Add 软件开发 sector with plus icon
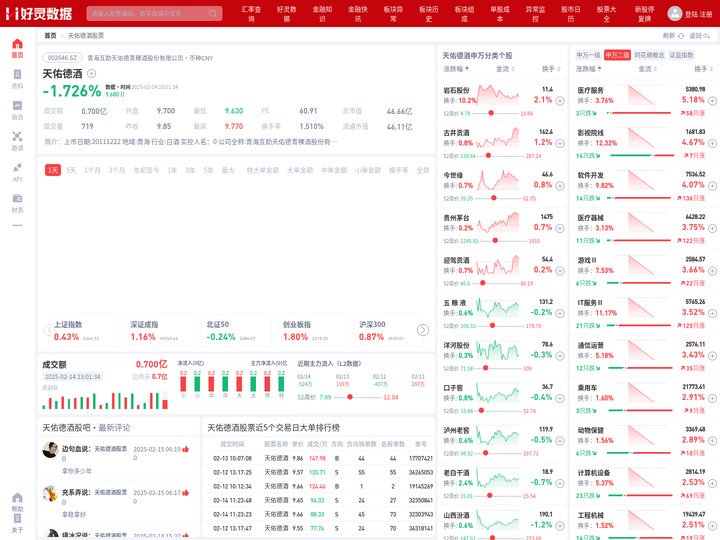 [712, 186]
